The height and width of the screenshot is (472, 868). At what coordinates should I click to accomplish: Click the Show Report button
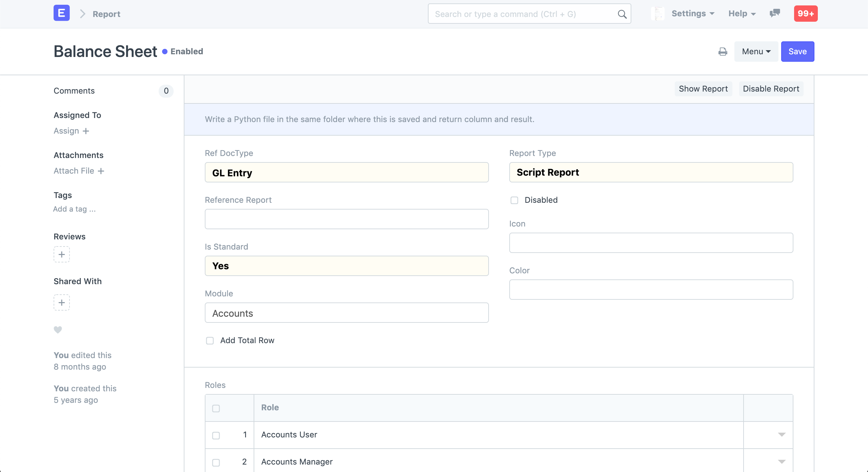coord(703,89)
